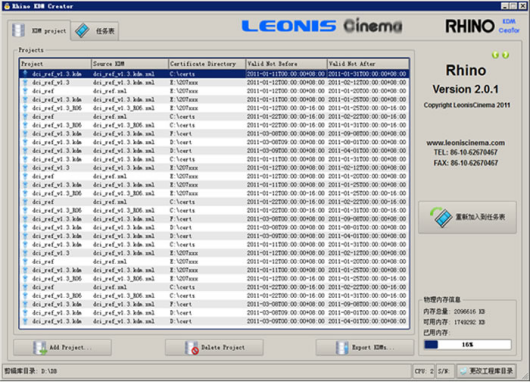Click the CPU: 2 status bar entry
Screen dimensions: 531x382
tap(424, 371)
